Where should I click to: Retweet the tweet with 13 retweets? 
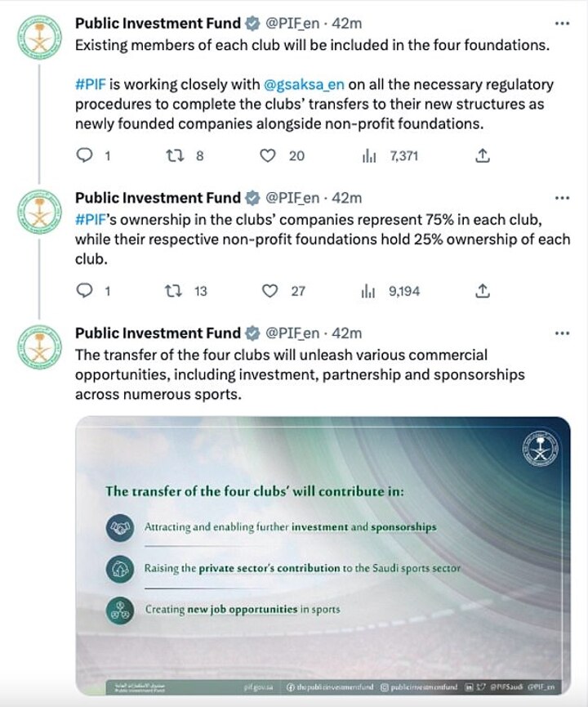pos(172,290)
